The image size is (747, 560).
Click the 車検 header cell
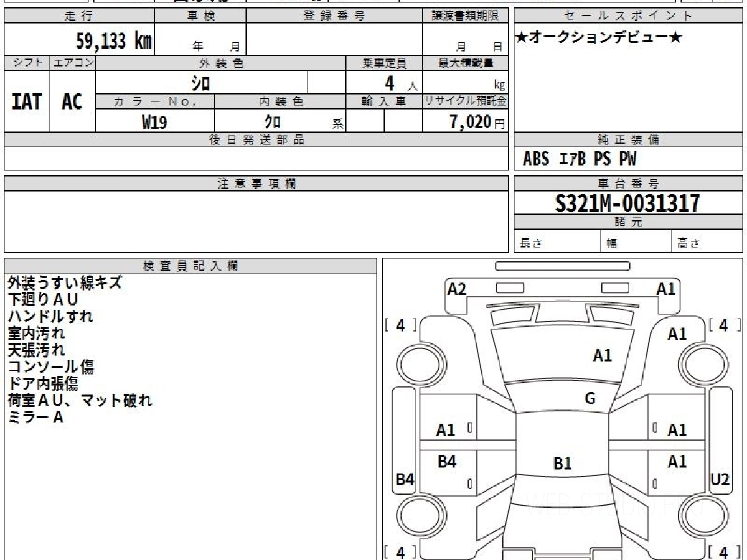200,16
